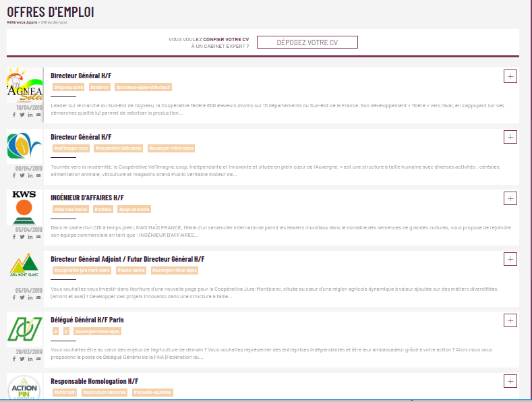The height and width of the screenshot is (402, 532).
Task: Share KWS offer on Twitter
Action: (22, 237)
